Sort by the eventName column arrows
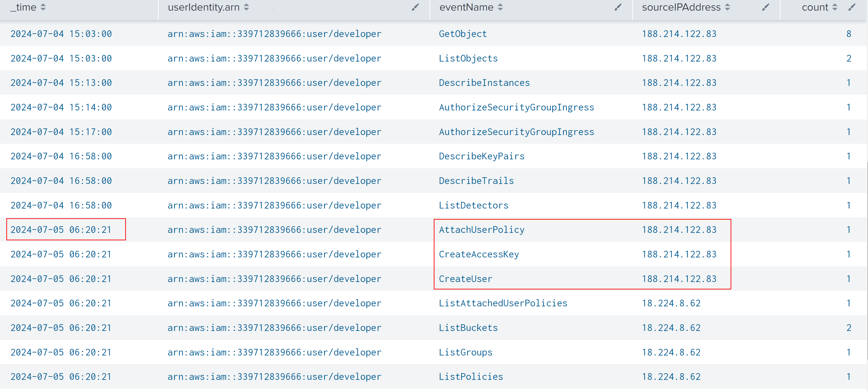Image resolution: width=868 pixels, height=392 pixels. pyautogui.click(x=500, y=7)
